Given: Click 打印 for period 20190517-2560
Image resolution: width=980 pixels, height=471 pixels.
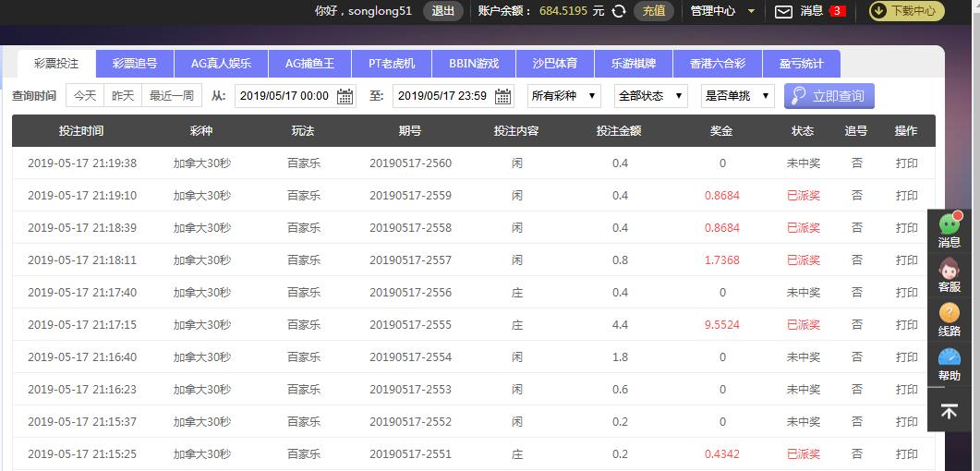Looking at the screenshot, I should click(906, 163).
